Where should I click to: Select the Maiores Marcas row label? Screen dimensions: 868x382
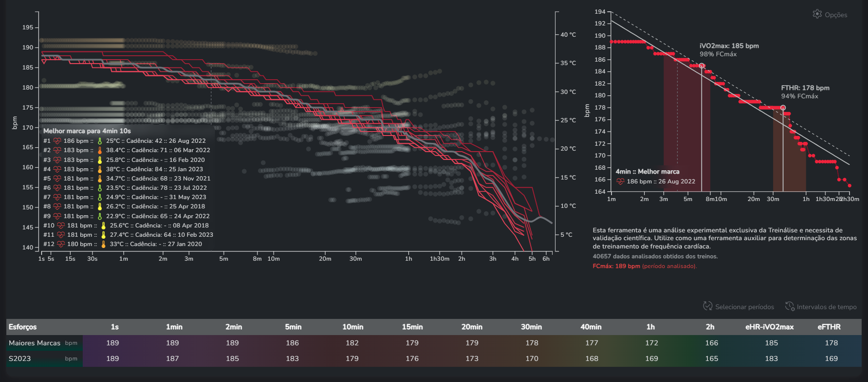point(34,343)
